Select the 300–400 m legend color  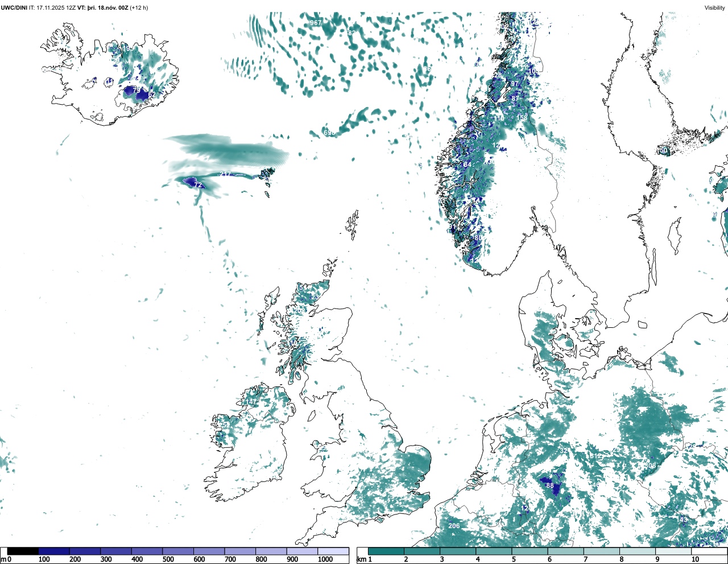(x=116, y=551)
